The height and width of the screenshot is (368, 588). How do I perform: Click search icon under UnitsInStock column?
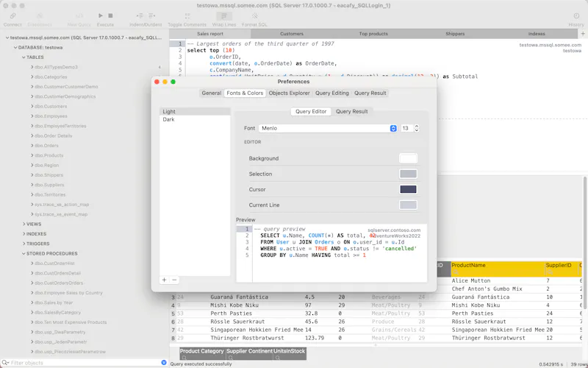pos(278,358)
